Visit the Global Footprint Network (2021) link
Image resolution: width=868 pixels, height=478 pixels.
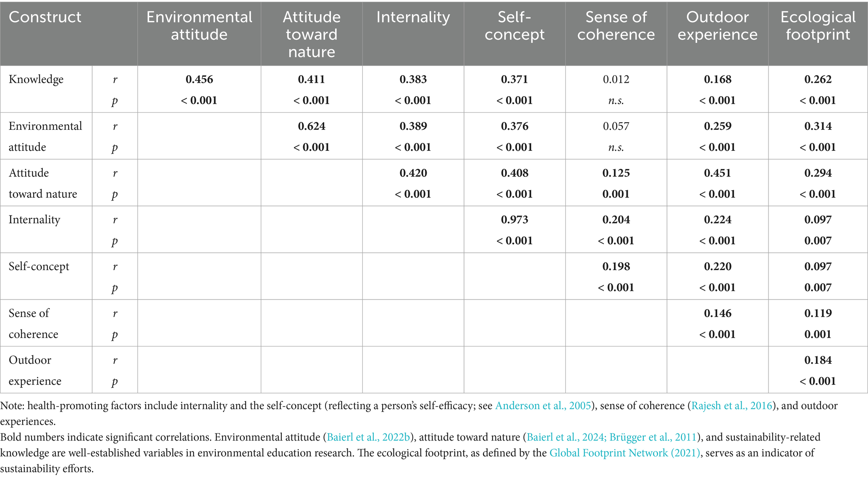tap(625, 453)
